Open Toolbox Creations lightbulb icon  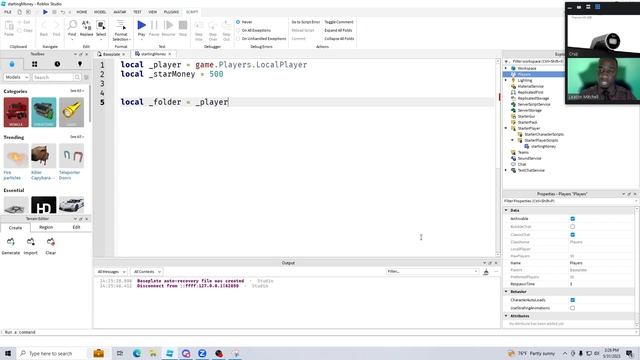(80, 64)
